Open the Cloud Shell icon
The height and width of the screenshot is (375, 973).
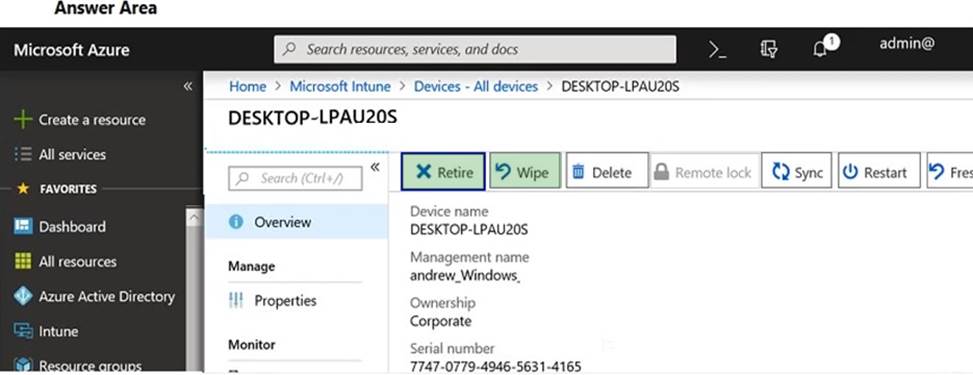click(717, 50)
